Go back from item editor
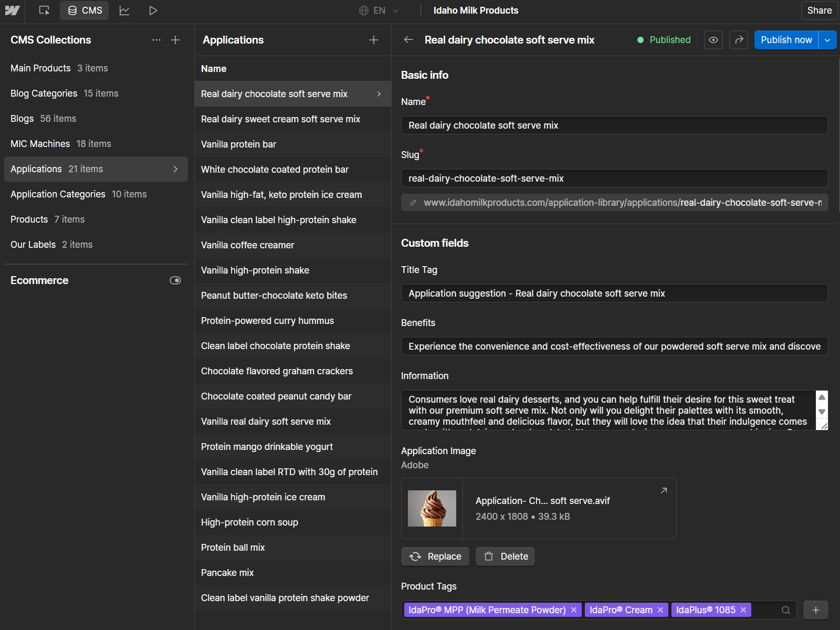 point(408,40)
